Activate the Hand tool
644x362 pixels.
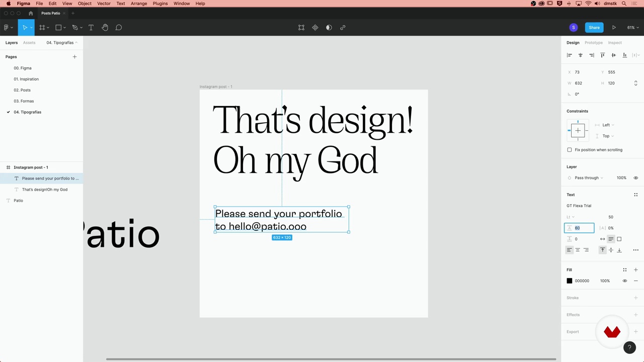click(105, 28)
